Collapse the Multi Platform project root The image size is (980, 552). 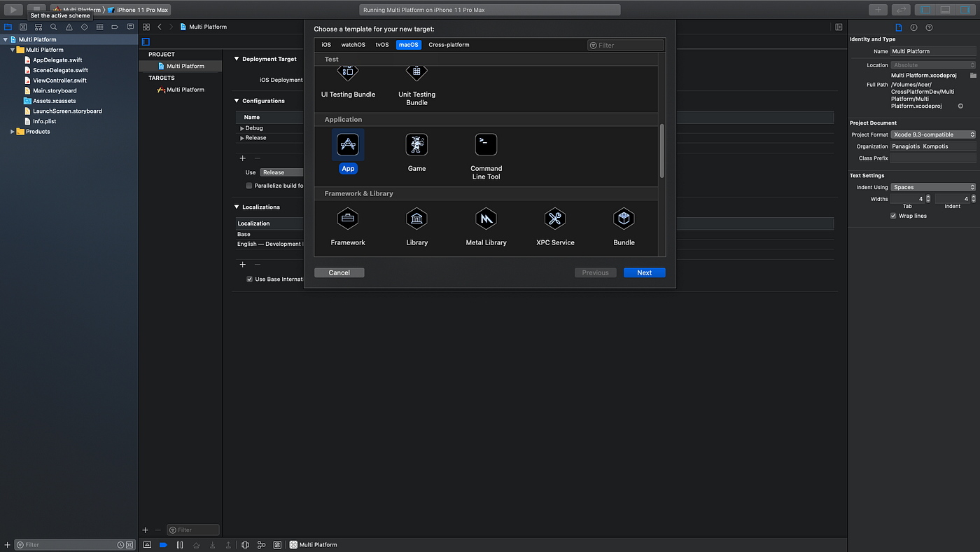point(6,40)
